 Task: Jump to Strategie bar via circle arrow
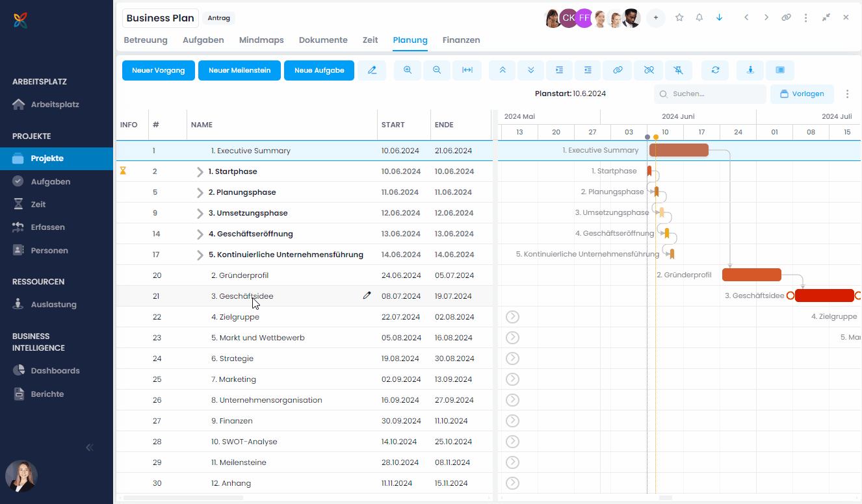[513, 359]
